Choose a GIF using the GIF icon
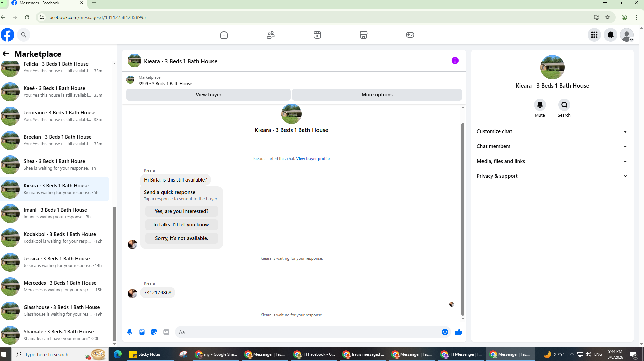 (166, 332)
